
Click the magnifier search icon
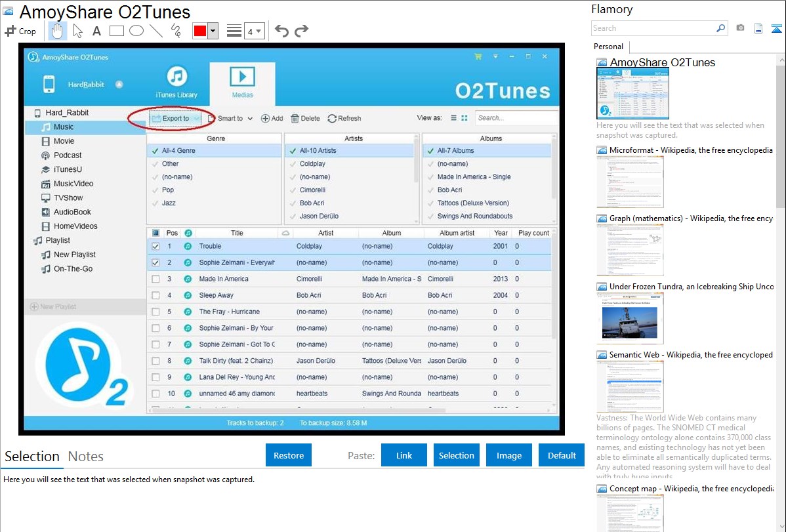[x=721, y=28]
